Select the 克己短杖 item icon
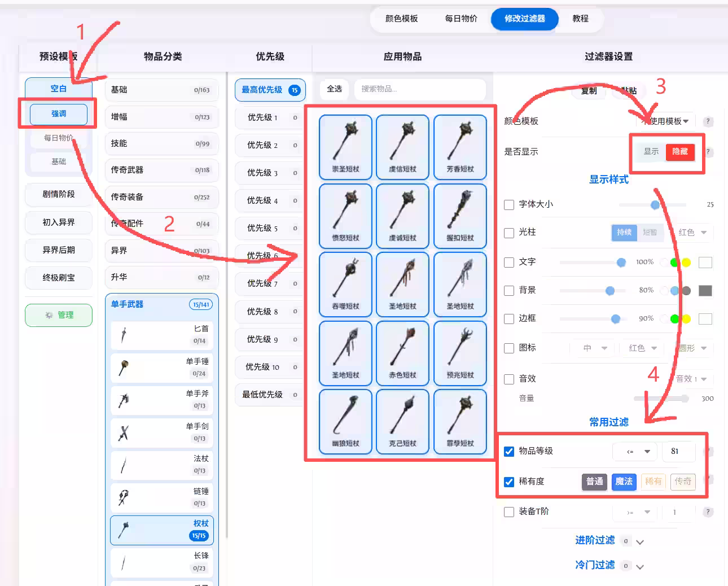The image size is (728, 586). 402,421
